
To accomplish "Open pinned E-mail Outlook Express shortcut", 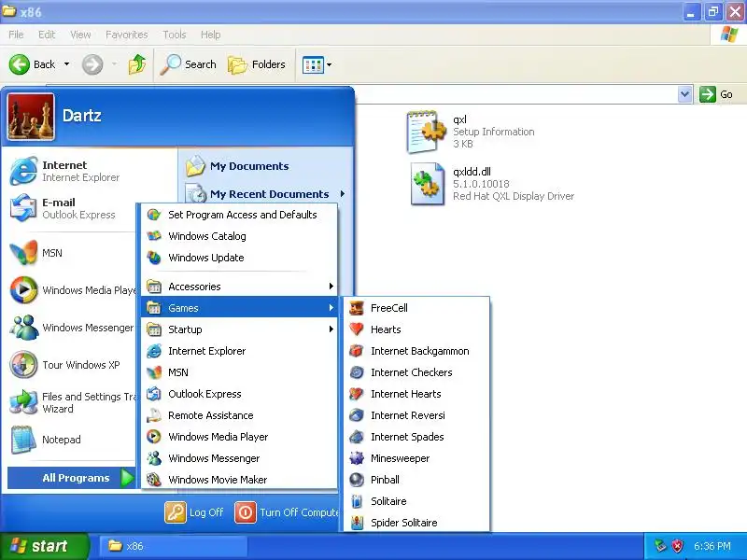I will coord(72,208).
